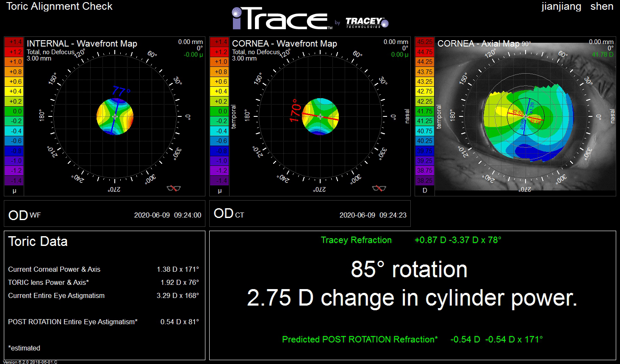Pick the 43.25 swatch in the Axial Map scale
Image resolution: width=620 pixels, height=364 pixels.
425,81
